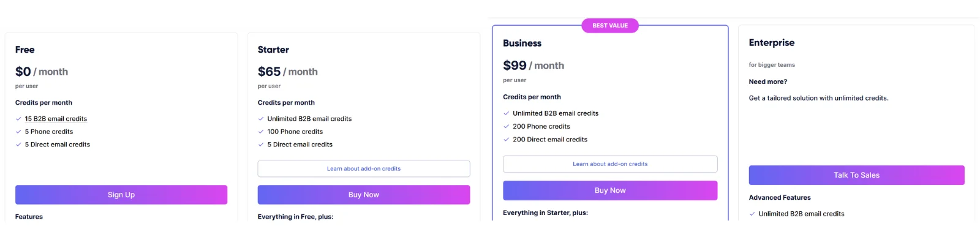Click the Sign Up button in Free plan
The image size is (980, 245).
121,195
